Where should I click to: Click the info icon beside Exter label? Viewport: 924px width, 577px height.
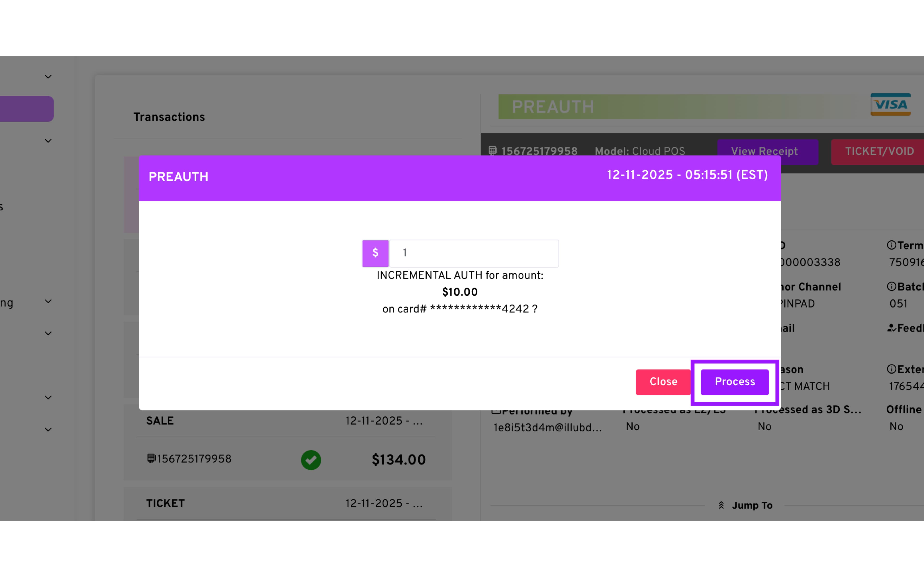click(x=891, y=369)
